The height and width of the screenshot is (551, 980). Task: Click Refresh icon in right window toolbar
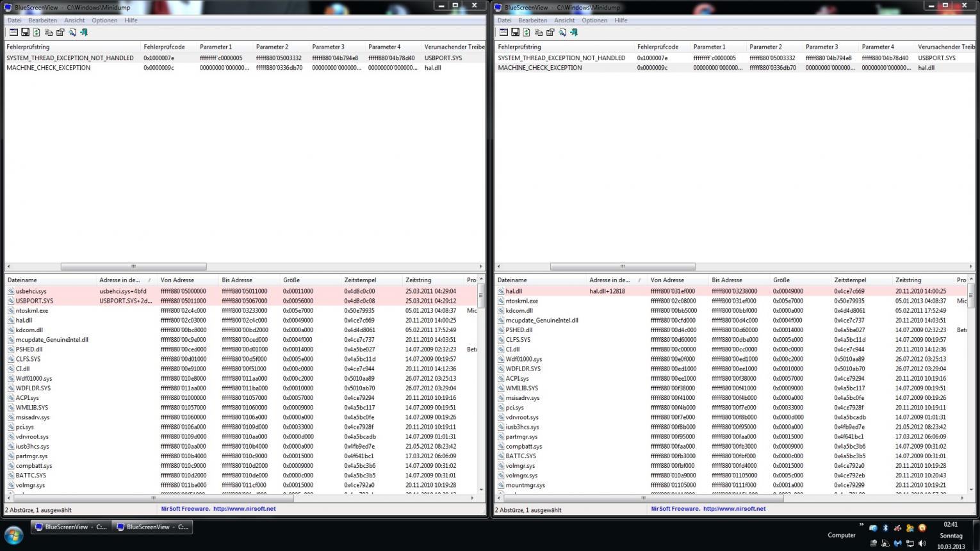(527, 32)
